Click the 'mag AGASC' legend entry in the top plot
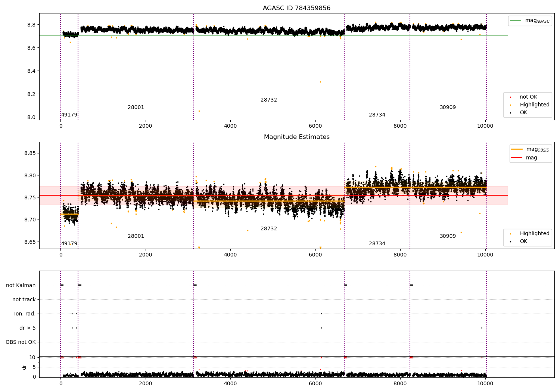 [530, 21]
